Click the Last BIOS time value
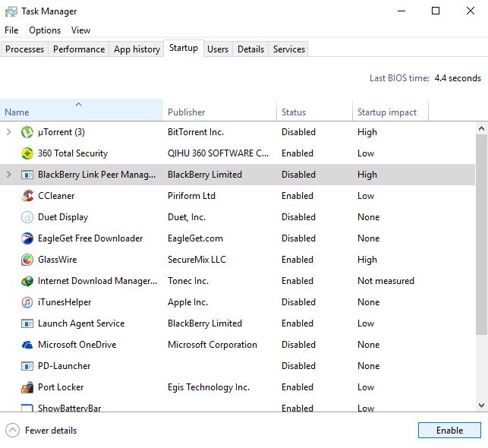 (x=458, y=78)
